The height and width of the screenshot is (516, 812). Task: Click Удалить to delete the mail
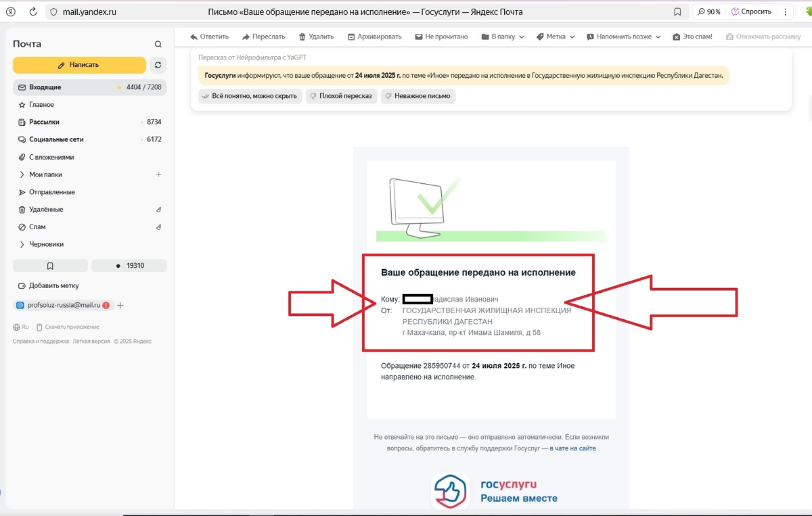pyautogui.click(x=316, y=37)
